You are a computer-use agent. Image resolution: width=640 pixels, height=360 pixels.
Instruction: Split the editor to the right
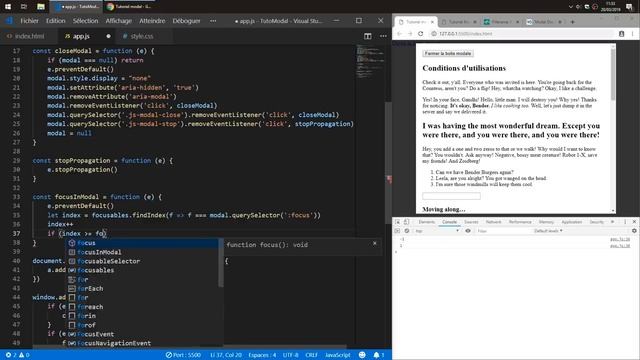[368, 36]
